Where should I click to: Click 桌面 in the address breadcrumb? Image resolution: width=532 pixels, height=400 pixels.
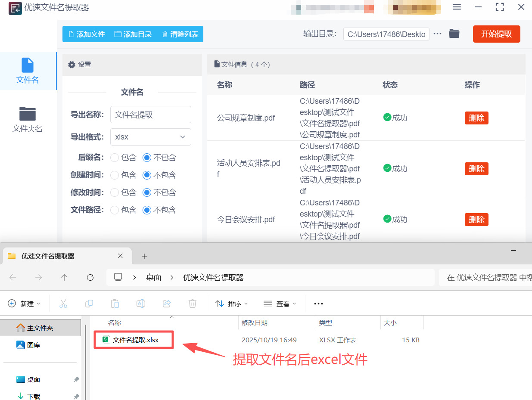point(153,278)
